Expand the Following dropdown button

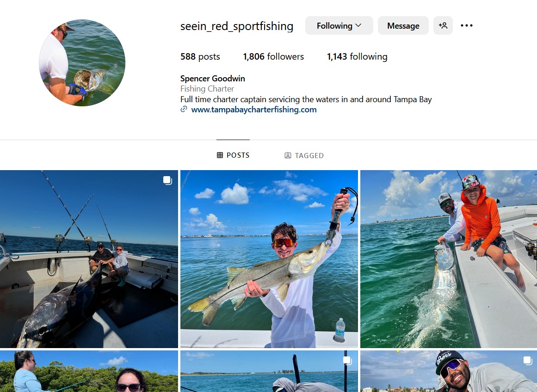(x=339, y=25)
